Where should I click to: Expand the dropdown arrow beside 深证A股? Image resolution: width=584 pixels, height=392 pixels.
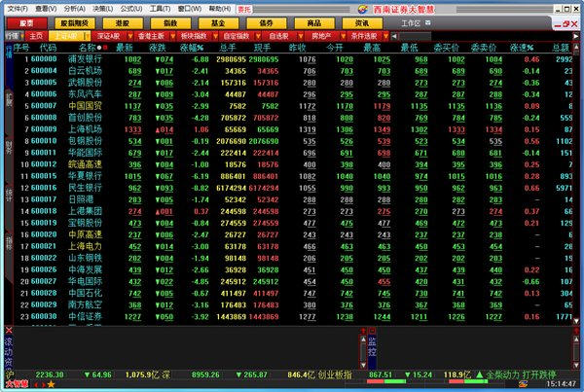pos(130,36)
